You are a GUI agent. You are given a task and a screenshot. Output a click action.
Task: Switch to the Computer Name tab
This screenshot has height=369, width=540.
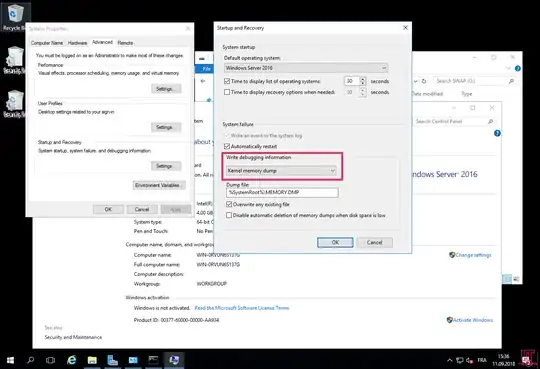[x=47, y=43]
